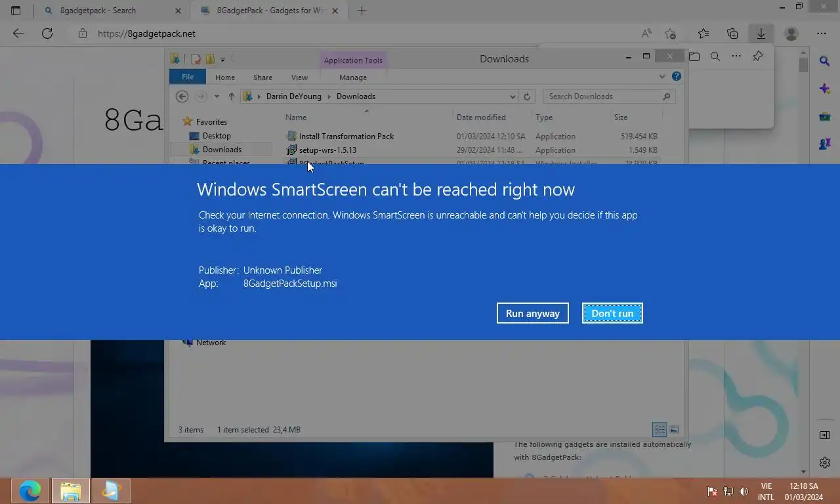Screen dimensions: 840x504
Task: Open Edge Favorites list
Action: (x=703, y=33)
